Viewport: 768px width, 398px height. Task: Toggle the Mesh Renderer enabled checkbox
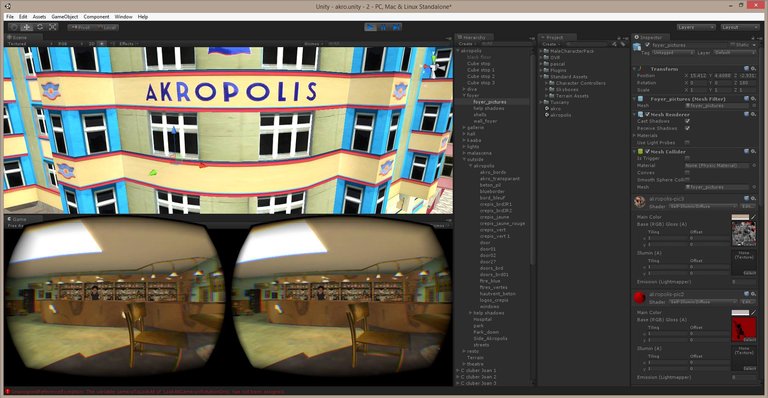[647, 114]
